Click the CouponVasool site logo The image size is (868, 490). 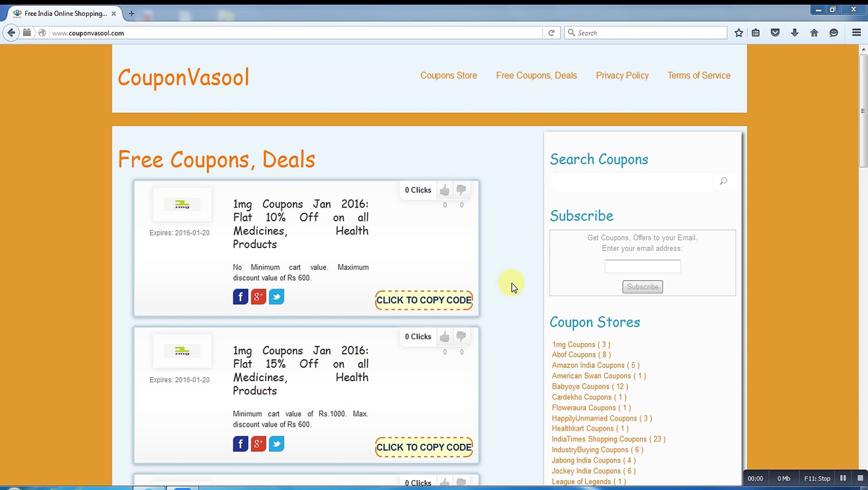click(184, 77)
